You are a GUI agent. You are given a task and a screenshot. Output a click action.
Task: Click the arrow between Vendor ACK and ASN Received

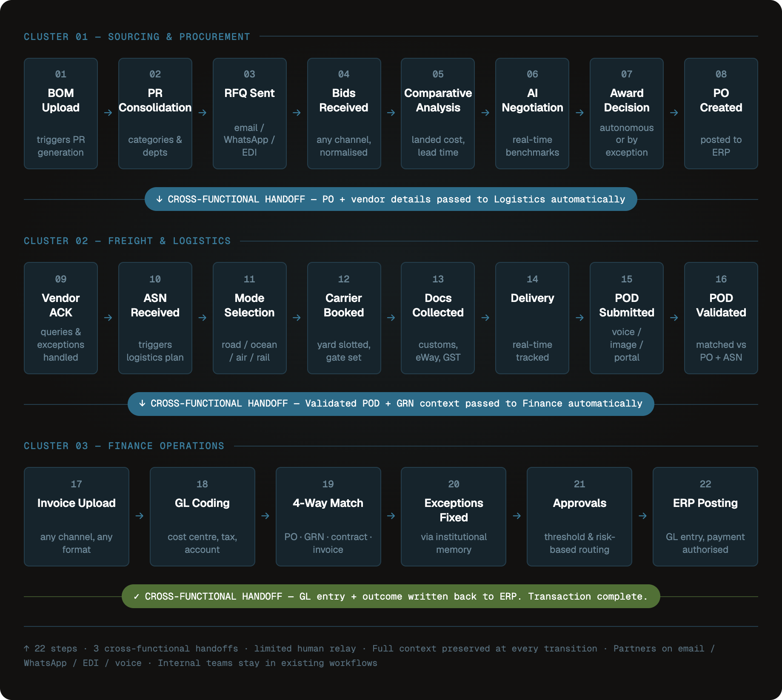[108, 318]
